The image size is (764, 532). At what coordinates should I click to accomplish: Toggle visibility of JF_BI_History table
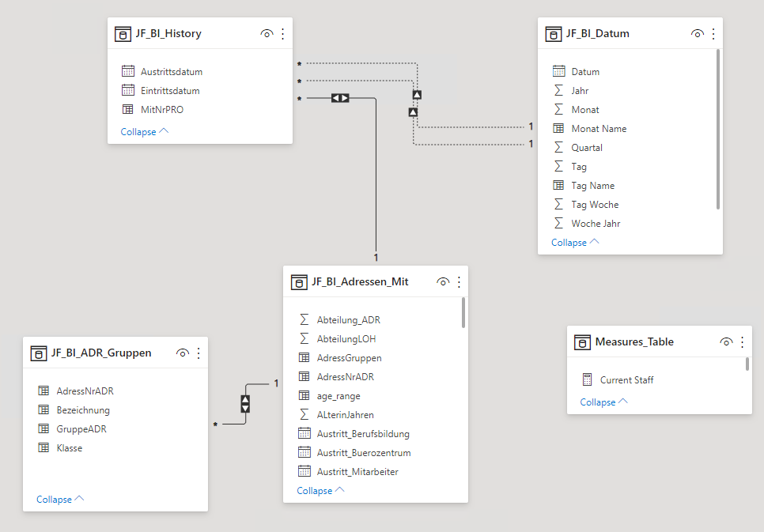[267, 34]
